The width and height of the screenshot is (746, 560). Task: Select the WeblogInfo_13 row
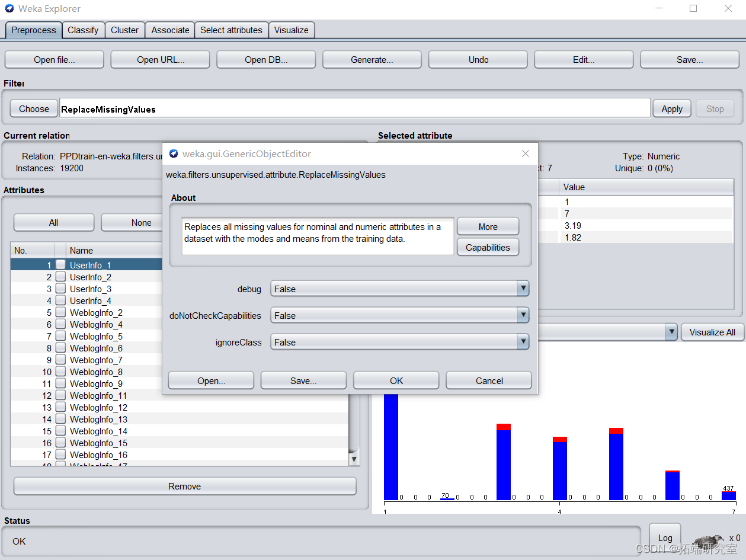180,419
